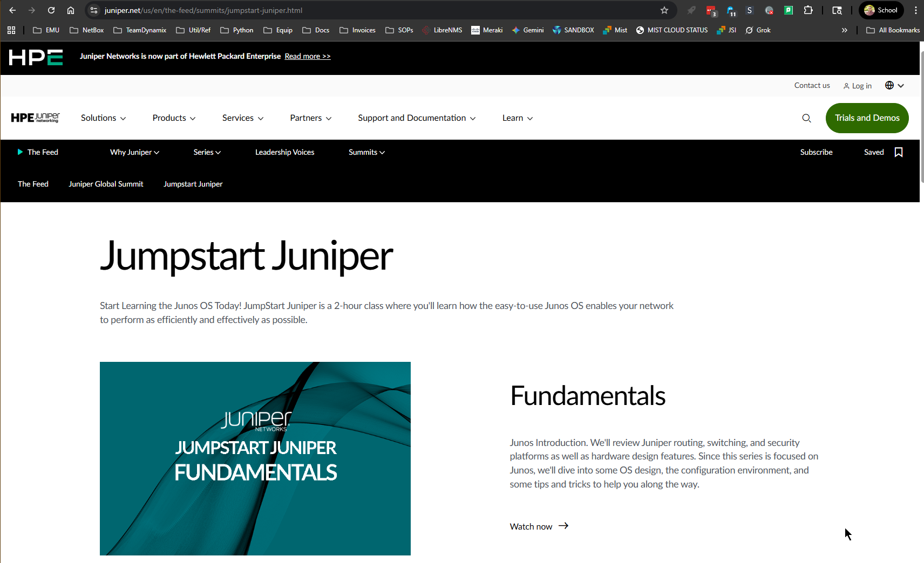Open the language selector globe dropdown
The width and height of the screenshot is (924, 563).
(894, 85)
